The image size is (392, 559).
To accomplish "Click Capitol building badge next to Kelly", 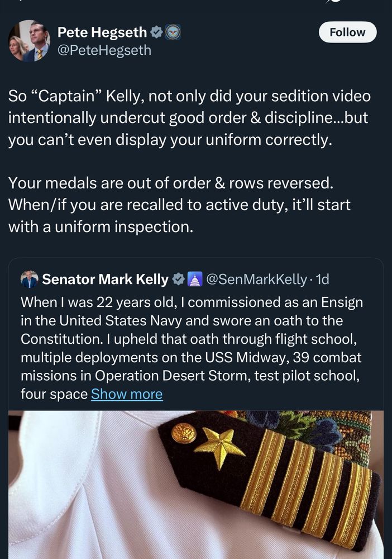I will pos(194,279).
